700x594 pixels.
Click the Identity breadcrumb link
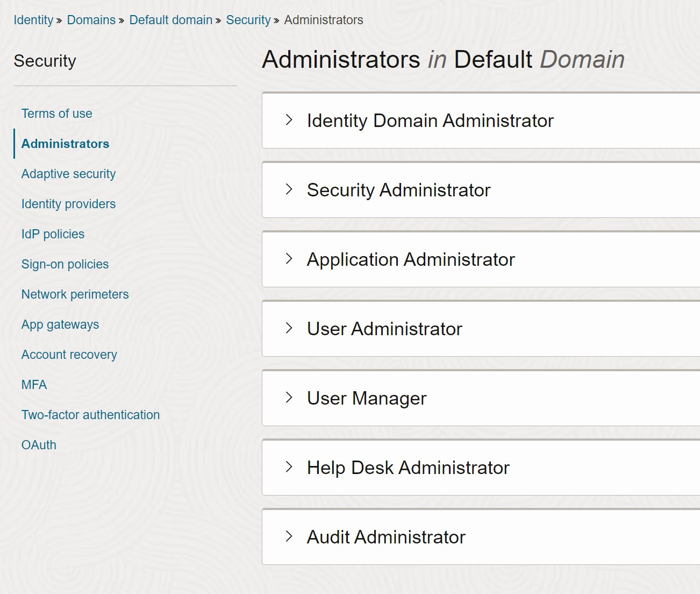[33, 20]
